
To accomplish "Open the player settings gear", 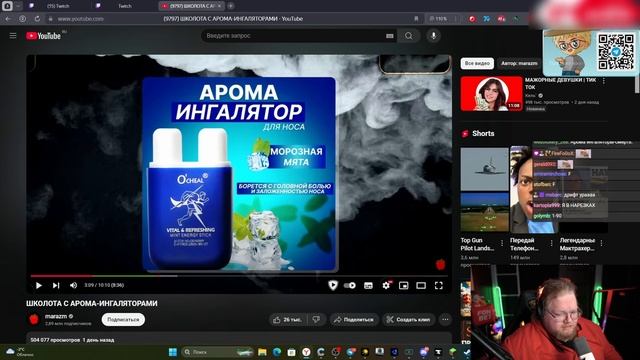I will point(386,285).
